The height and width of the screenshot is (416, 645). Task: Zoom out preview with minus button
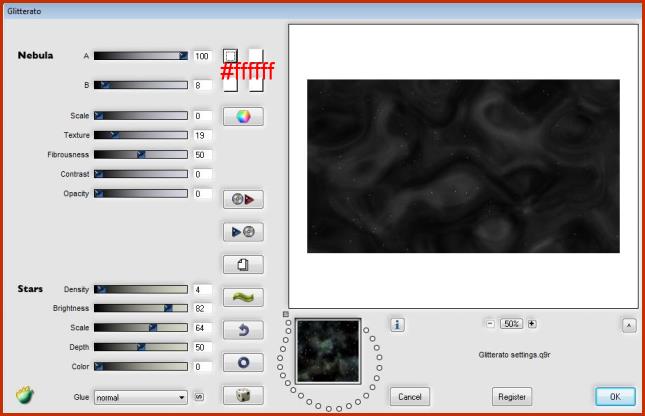tap(490, 324)
